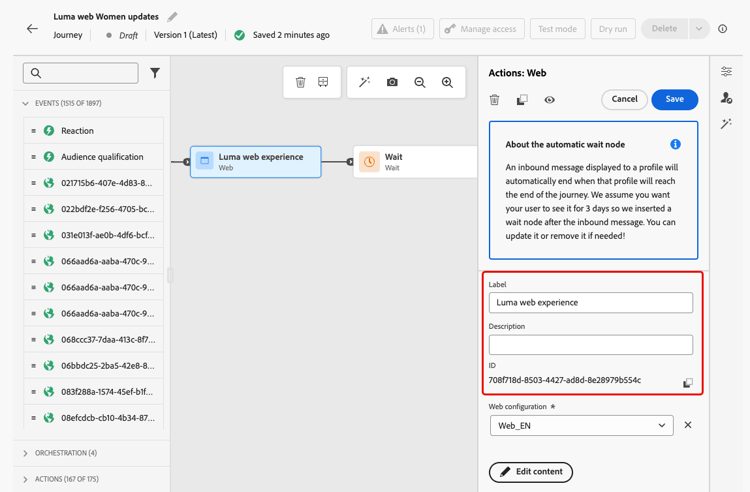Select event 031e013f-ae0b-4df6-bcf...
750x492 pixels.
[x=94, y=235]
